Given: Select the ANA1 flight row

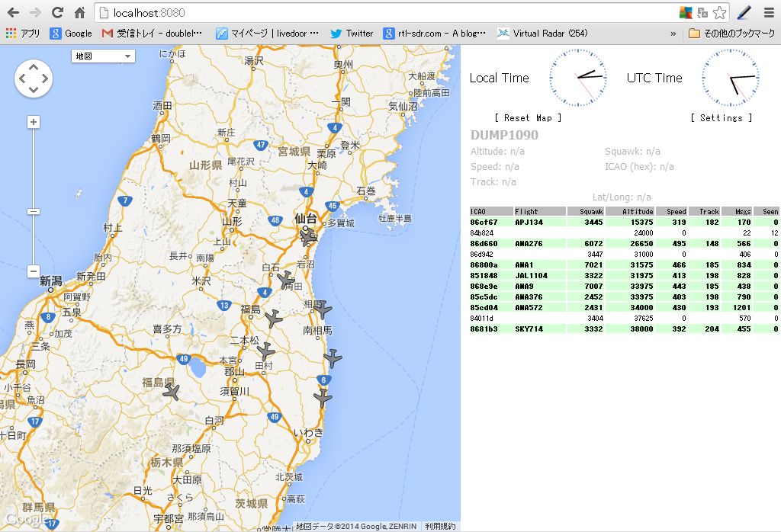Looking at the screenshot, I should point(625,264).
